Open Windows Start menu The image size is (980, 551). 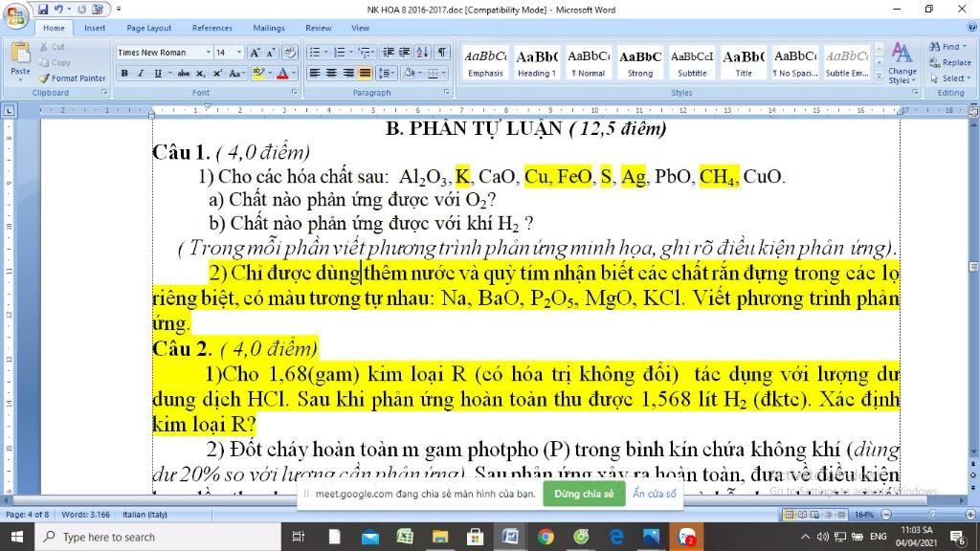(17, 537)
